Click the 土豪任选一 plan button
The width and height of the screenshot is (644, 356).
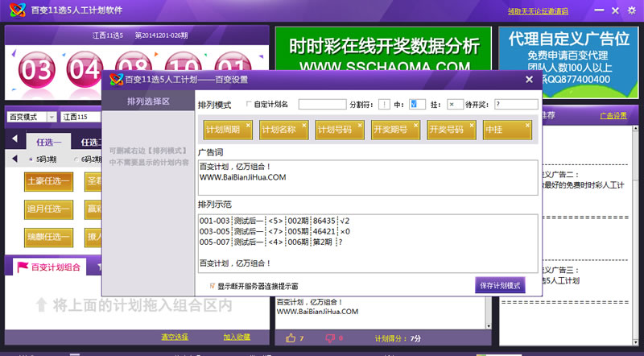pyautogui.click(x=48, y=181)
